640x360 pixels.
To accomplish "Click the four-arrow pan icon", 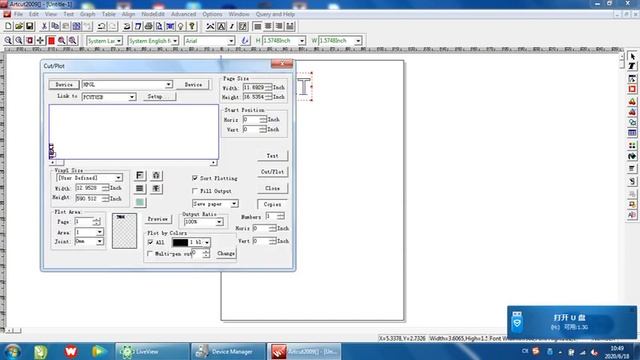I will click(40, 40).
